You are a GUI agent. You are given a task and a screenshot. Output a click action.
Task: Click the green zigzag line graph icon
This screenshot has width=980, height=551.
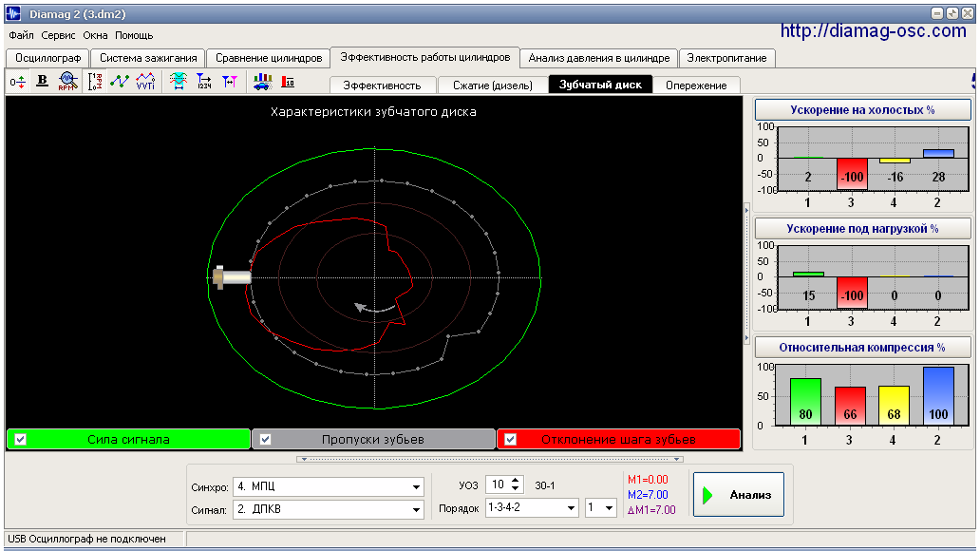point(120,82)
